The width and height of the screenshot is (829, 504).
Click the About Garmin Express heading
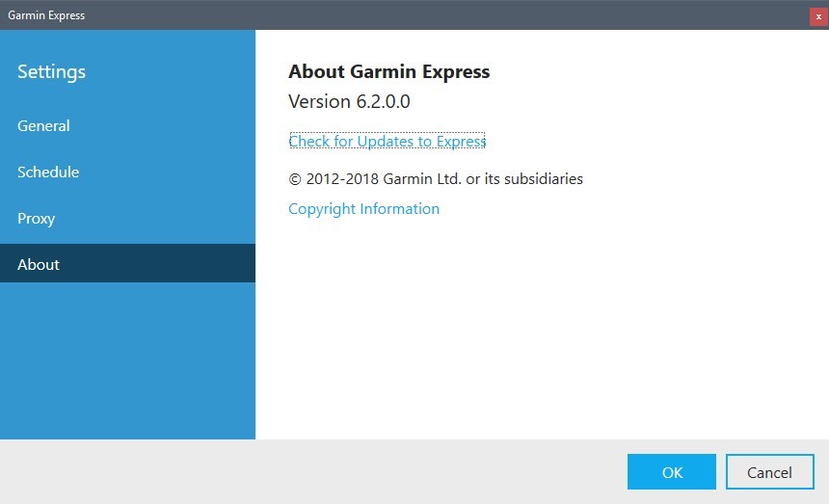point(389,71)
